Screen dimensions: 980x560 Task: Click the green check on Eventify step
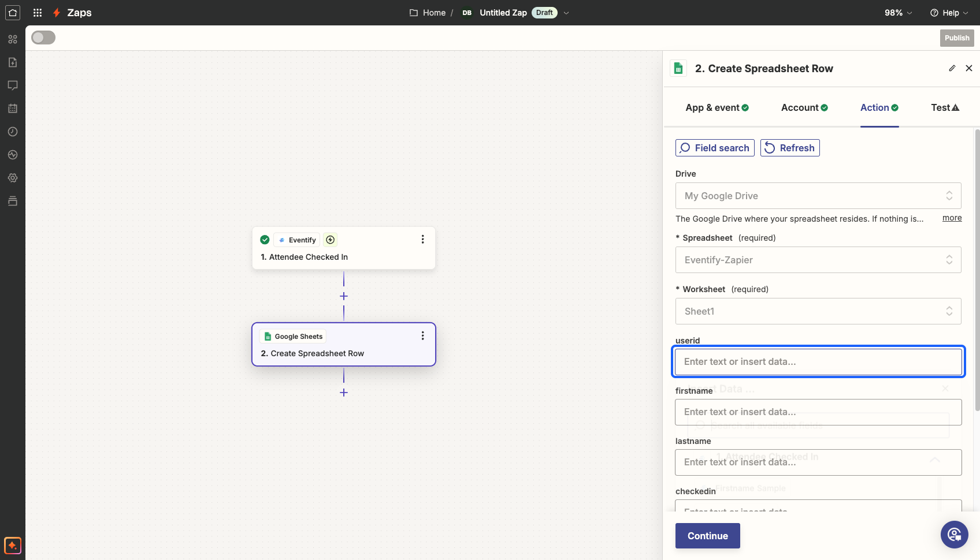click(265, 240)
